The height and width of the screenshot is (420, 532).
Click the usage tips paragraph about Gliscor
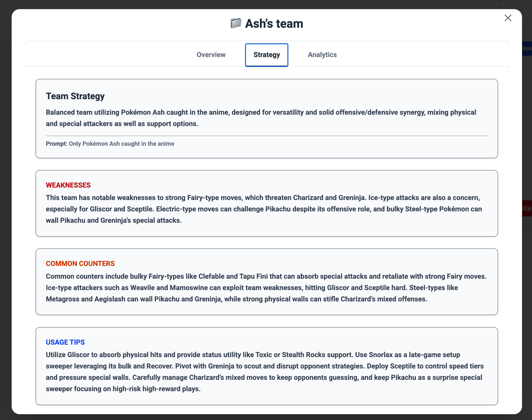coord(265,372)
